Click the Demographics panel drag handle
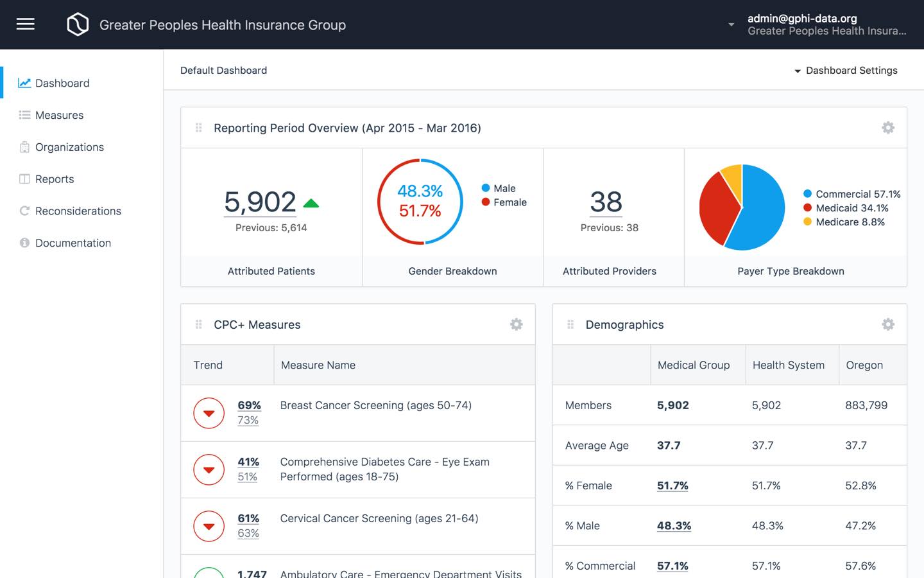The width and height of the screenshot is (924, 578). (570, 324)
